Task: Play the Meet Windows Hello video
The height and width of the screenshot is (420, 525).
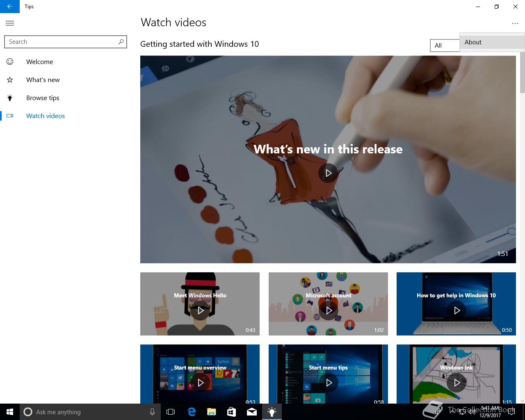Action: tap(201, 310)
